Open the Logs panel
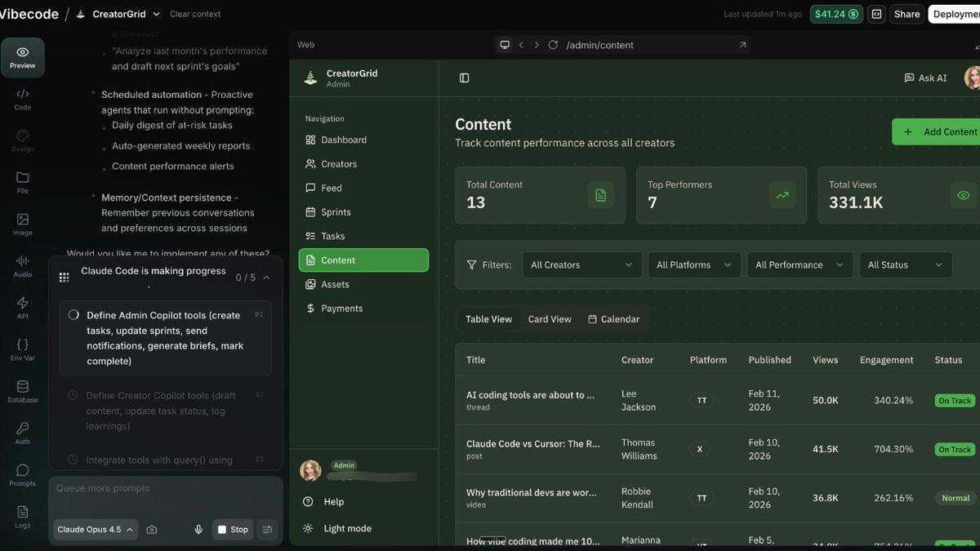980x551 pixels. [22, 517]
